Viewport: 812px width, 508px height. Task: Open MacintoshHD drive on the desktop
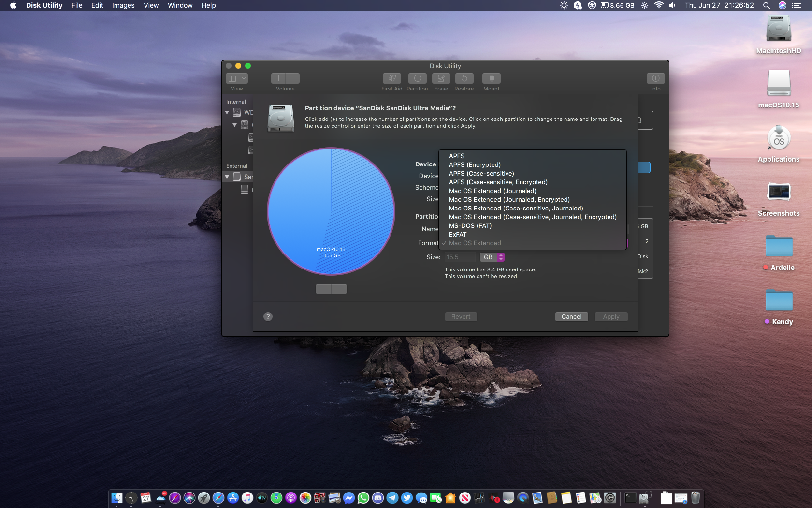(779, 29)
